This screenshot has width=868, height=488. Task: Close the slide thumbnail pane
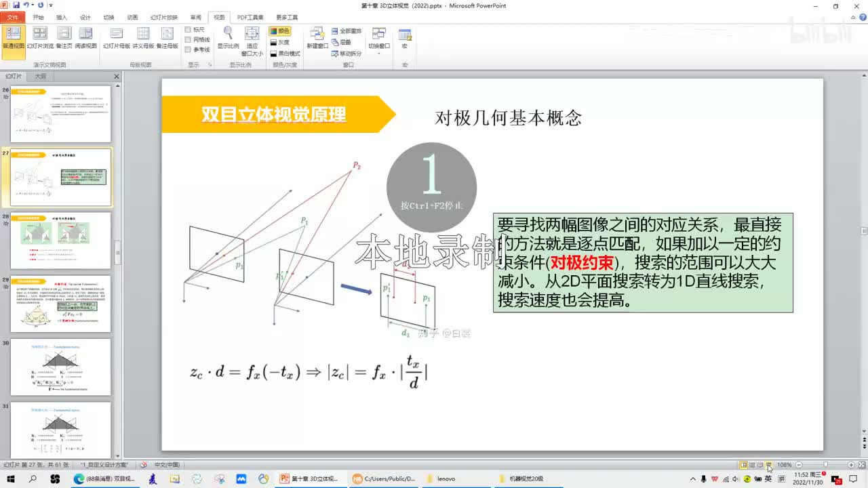click(x=116, y=77)
